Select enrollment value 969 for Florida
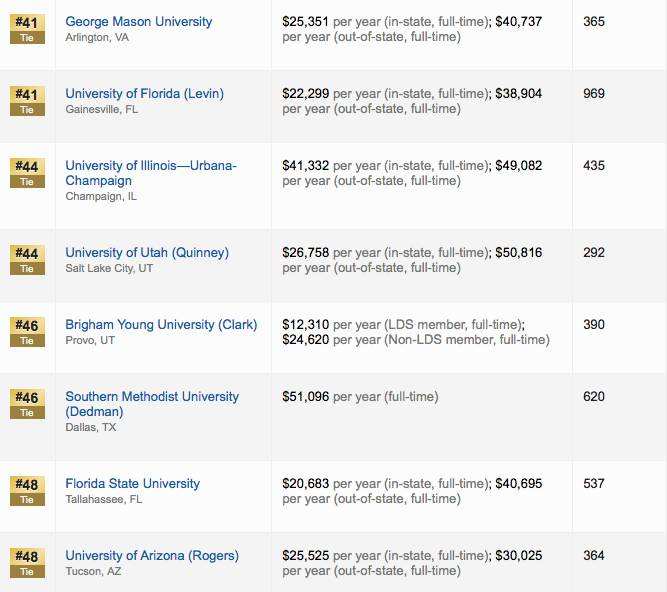This screenshot has height=592, width=667. [594, 94]
